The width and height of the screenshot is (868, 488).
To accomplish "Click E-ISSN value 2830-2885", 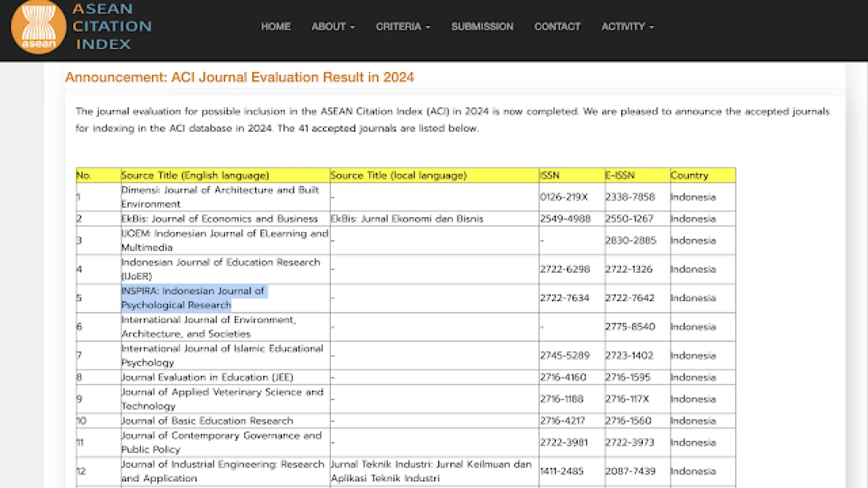I will (x=630, y=240).
